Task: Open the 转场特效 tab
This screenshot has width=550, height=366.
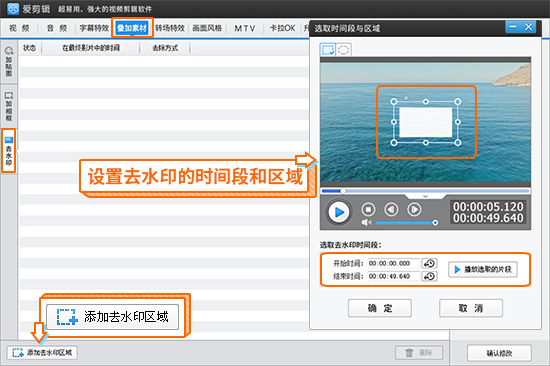Action: [x=170, y=28]
